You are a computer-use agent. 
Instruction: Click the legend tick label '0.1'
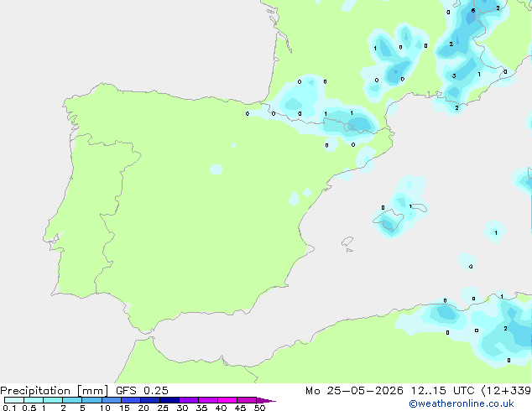point(9,408)
